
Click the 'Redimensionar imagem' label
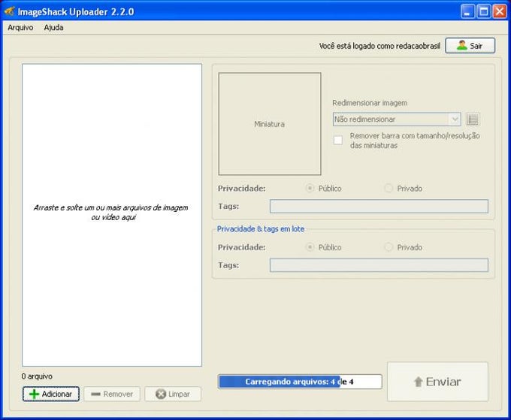click(370, 103)
